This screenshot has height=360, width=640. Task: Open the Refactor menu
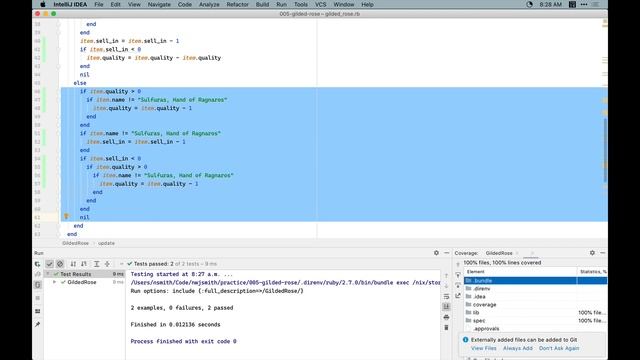(238, 4)
